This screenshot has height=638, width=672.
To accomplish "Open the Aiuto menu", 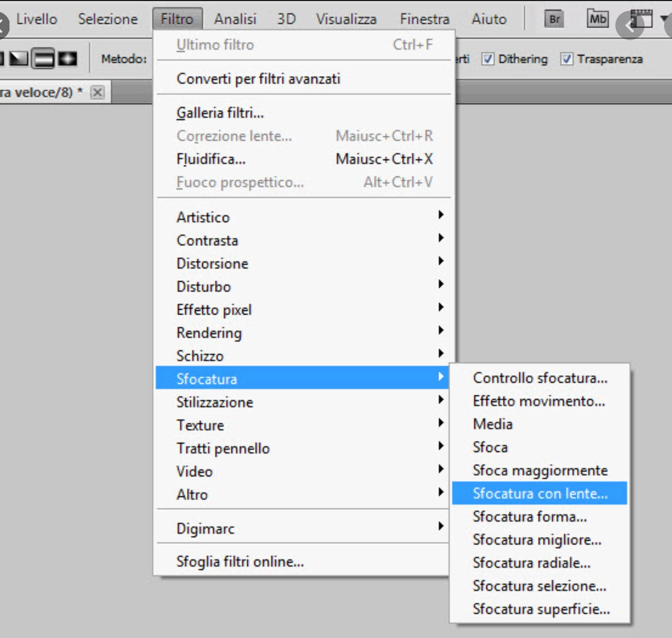I will (489, 19).
